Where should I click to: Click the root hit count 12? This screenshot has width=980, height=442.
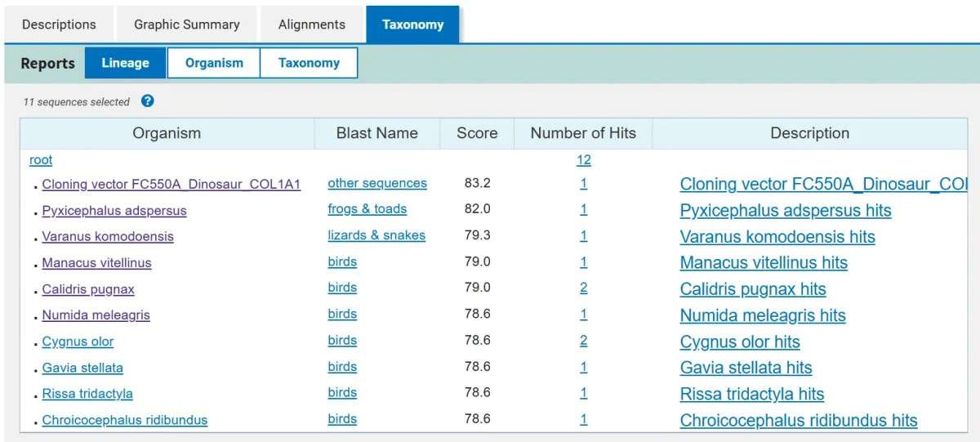coord(583,160)
